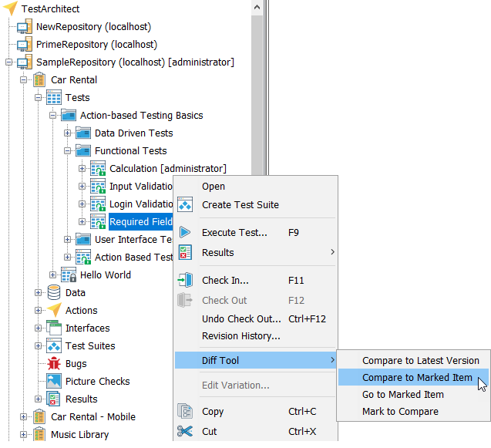Open the Diff Tool submenu
The image size is (491, 448).
[x=256, y=360]
